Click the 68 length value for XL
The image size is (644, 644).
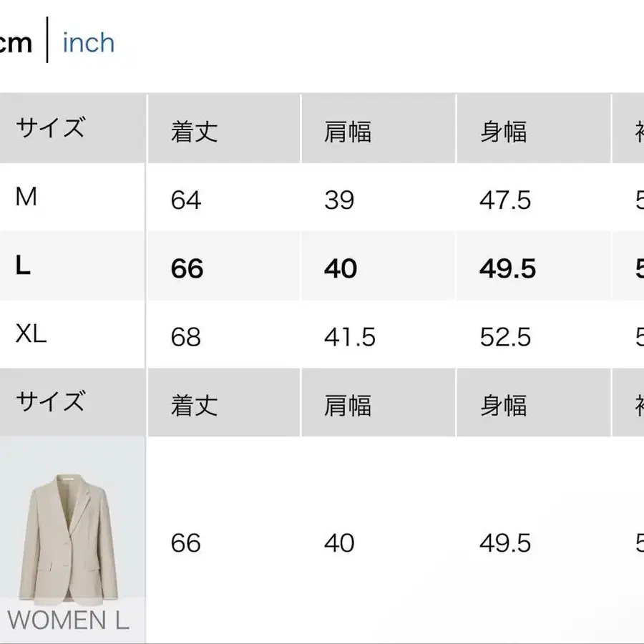tap(186, 337)
